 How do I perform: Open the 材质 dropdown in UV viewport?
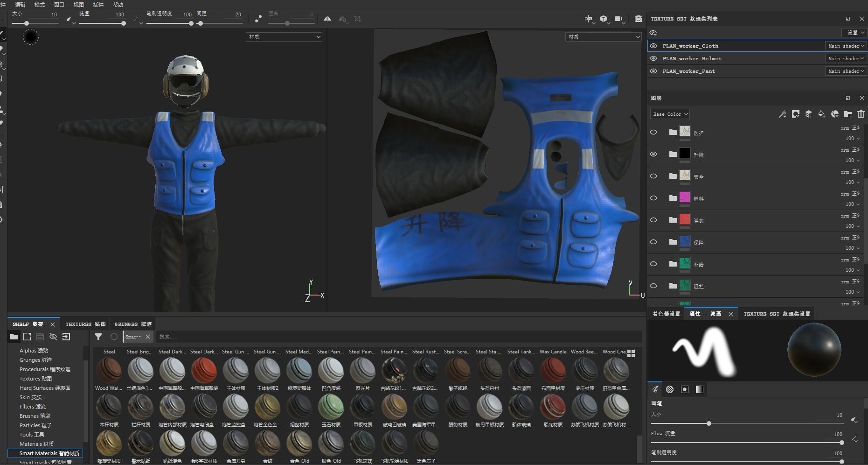pos(604,37)
